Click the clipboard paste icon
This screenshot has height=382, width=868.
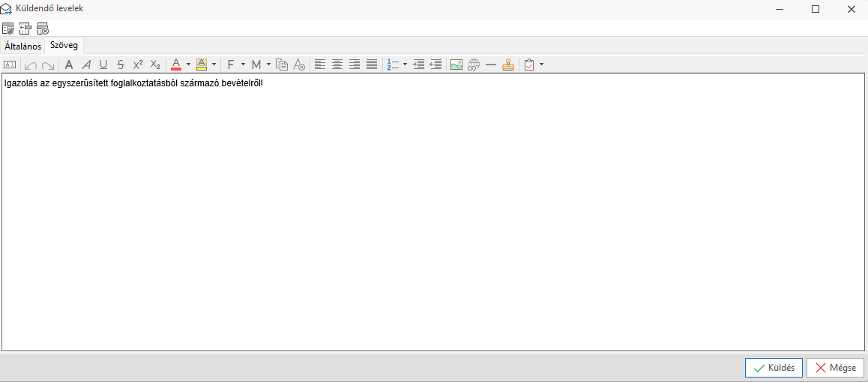point(528,65)
